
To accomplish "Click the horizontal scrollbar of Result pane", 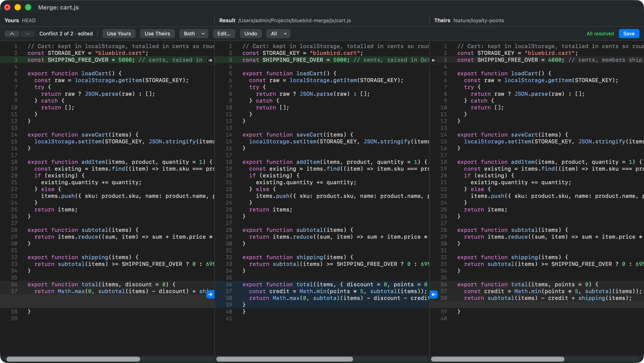I will tap(285, 359).
